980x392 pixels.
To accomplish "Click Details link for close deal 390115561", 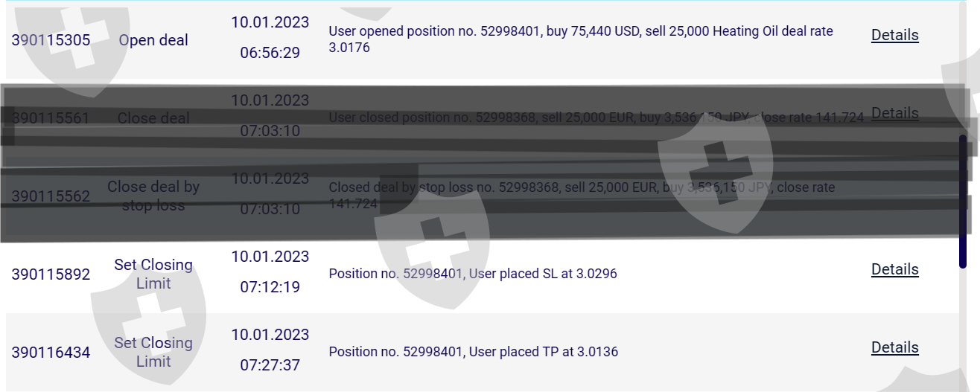I will 894,113.
